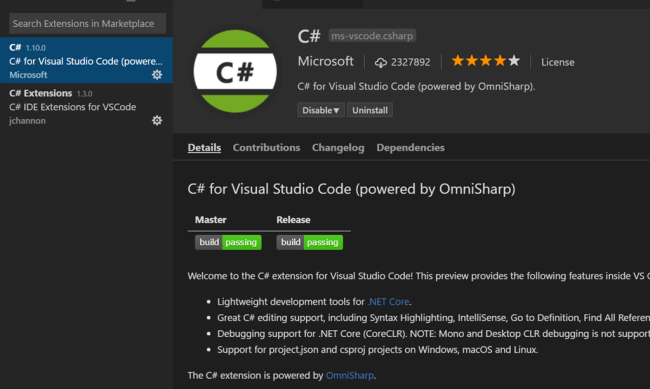
Task: Follow the OmniSharp link
Action: (x=350, y=376)
